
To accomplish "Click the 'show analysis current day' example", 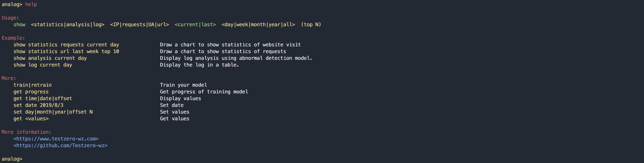I will coord(50,58).
